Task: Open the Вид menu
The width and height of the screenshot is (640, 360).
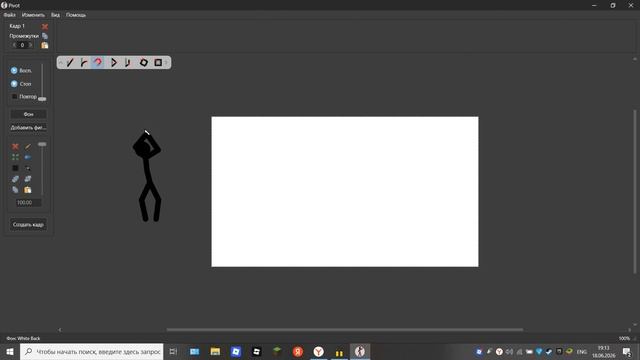Action: tap(55, 15)
